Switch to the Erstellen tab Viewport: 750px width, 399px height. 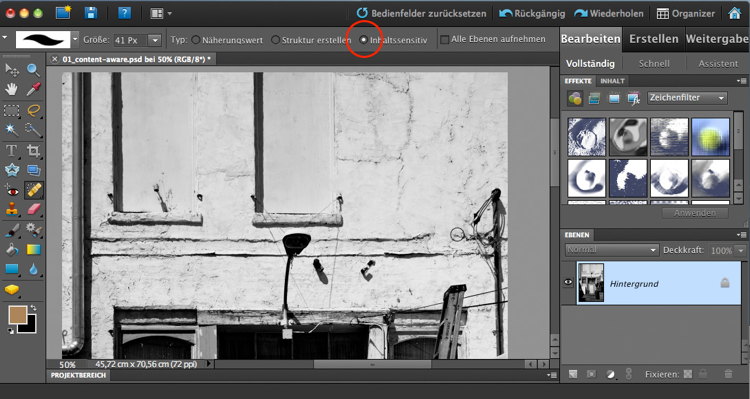pyautogui.click(x=653, y=39)
